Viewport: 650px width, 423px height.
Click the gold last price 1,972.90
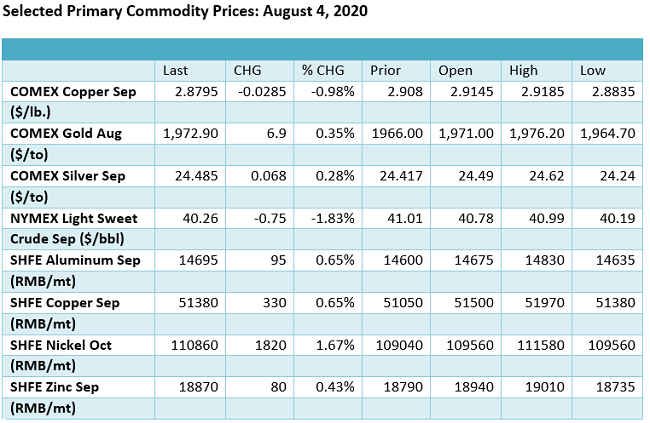click(187, 132)
